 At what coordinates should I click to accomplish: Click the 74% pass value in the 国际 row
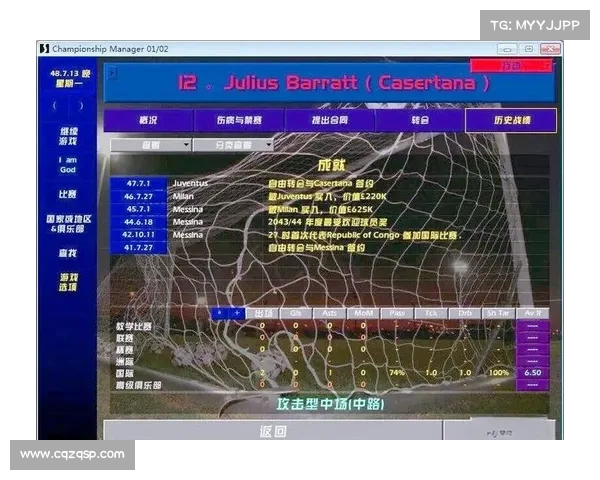(x=397, y=373)
